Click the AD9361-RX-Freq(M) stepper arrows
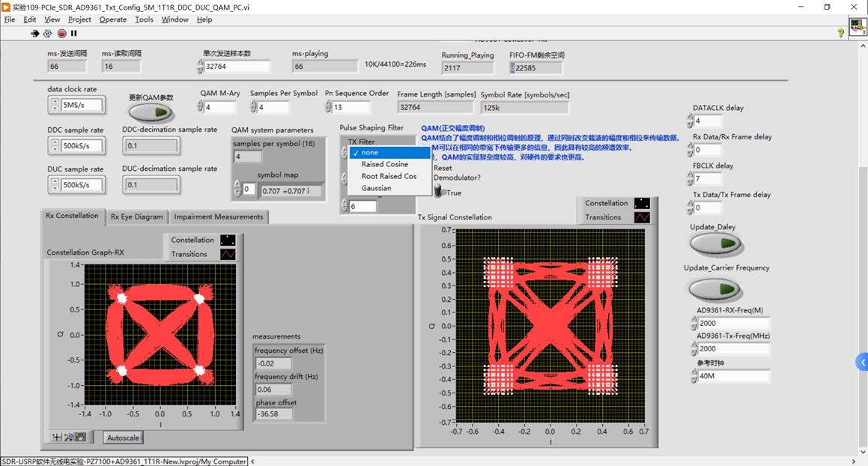 tap(694, 323)
